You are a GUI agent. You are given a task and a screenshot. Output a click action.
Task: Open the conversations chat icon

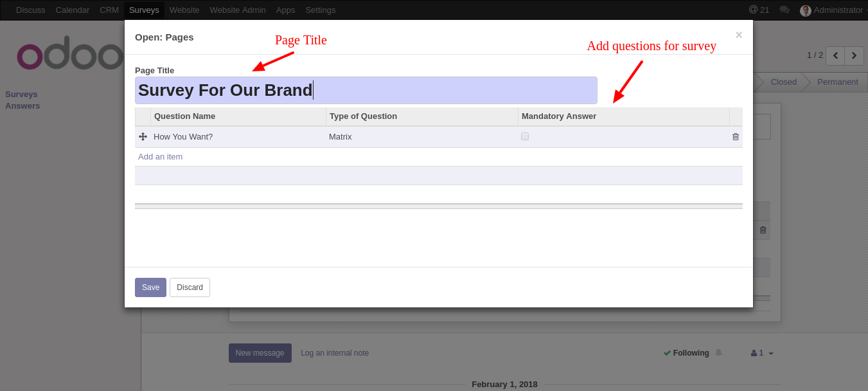coord(784,10)
